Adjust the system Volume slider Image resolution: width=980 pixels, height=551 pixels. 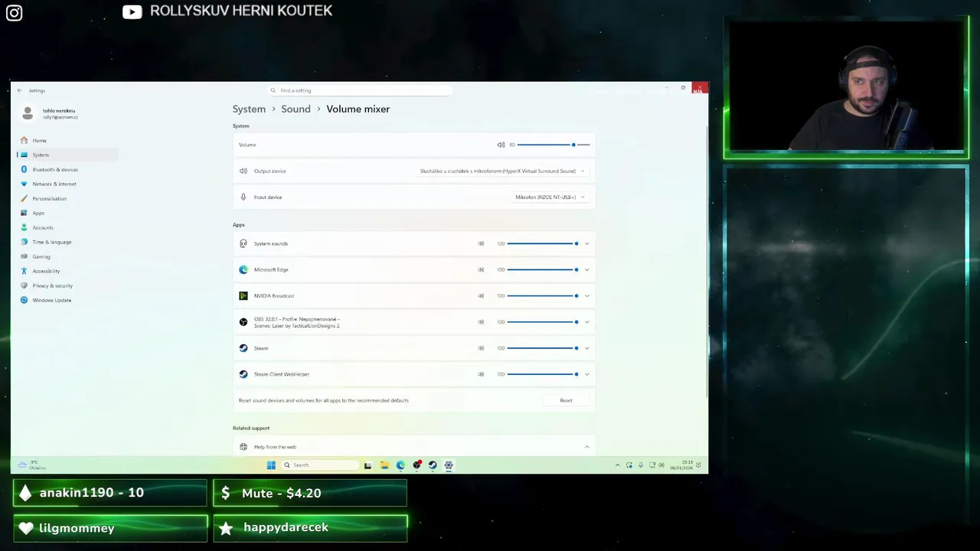point(554,145)
